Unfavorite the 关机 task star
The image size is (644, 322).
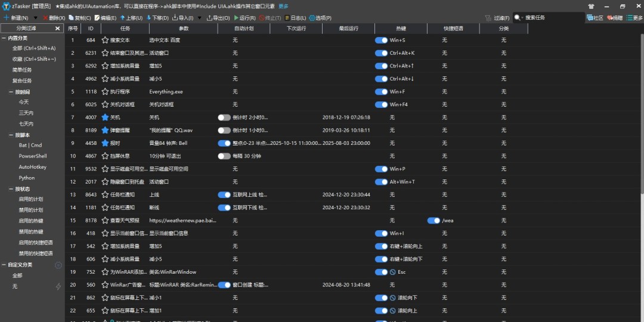click(105, 117)
